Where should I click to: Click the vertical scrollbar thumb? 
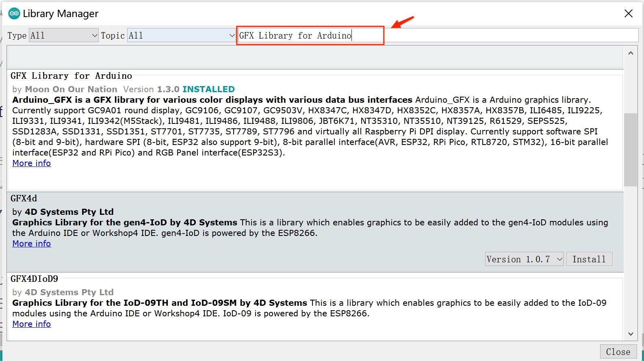(x=631, y=149)
